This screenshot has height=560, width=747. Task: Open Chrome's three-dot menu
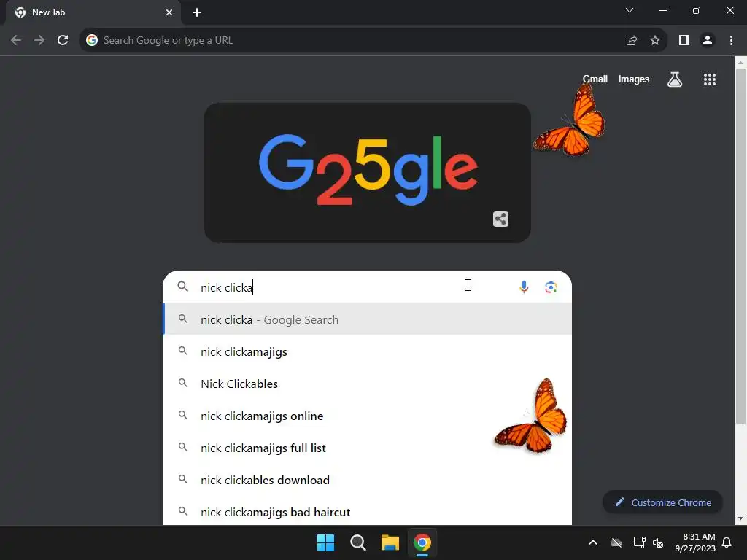point(731,41)
